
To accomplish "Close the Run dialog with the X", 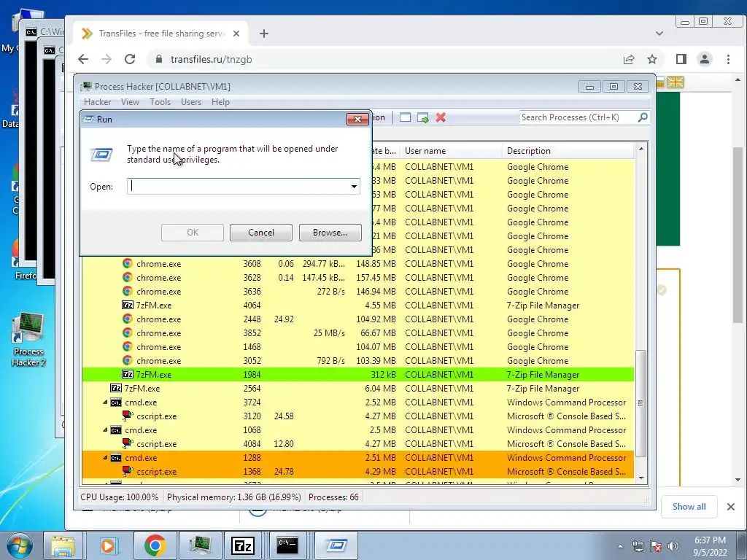I will [x=357, y=119].
